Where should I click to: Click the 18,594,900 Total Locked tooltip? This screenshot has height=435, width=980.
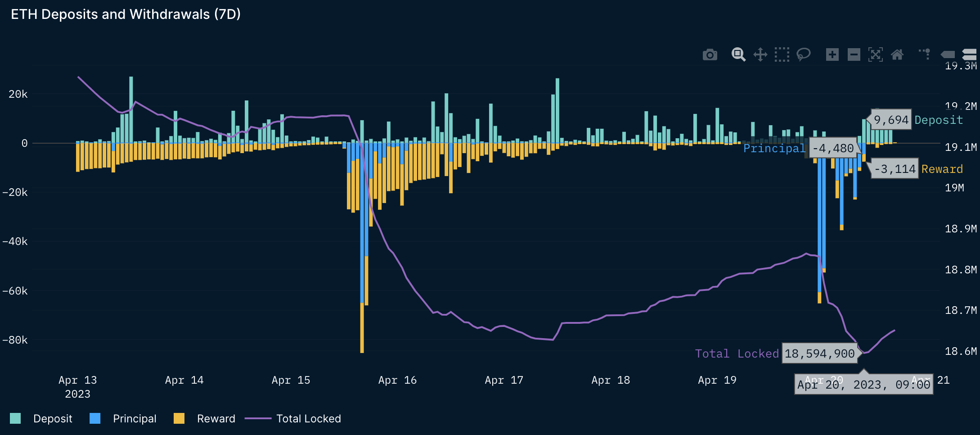(819, 353)
